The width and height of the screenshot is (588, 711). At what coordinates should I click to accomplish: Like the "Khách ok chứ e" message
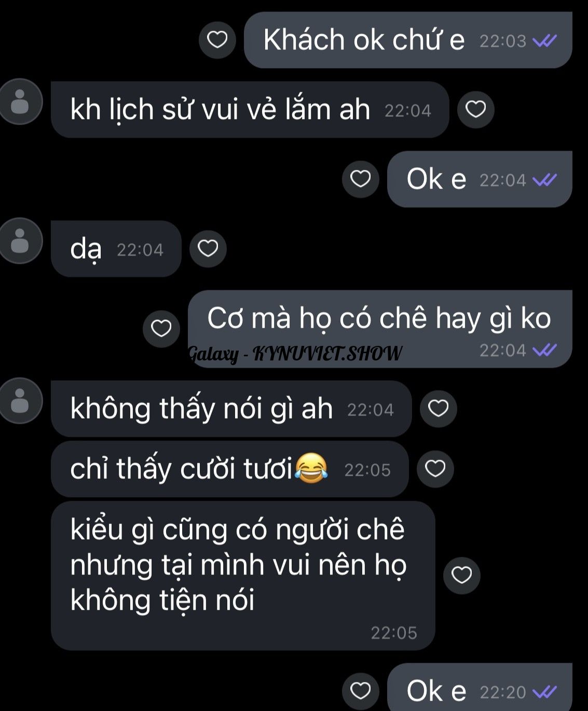coord(217,40)
